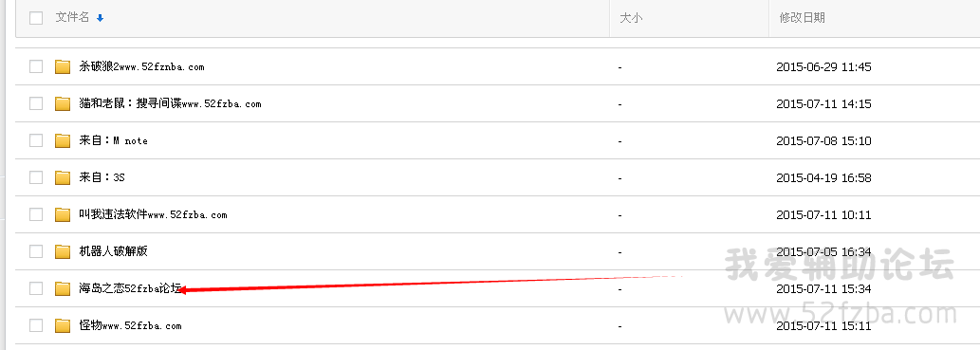The width and height of the screenshot is (980, 350).
Task: Check the box for 杀破狼2 folder
Action: [x=36, y=66]
